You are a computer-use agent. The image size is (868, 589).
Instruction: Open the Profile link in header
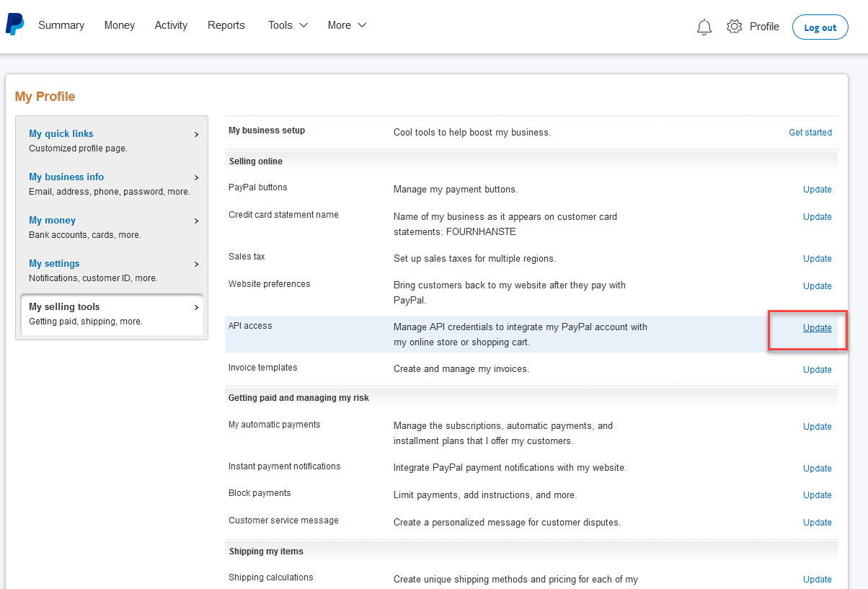(764, 27)
